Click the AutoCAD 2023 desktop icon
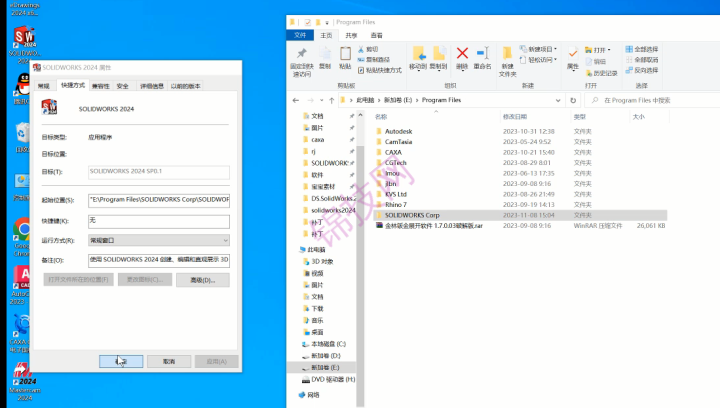Image resolution: width=720 pixels, height=408 pixels. pyautogui.click(x=20, y=285)
